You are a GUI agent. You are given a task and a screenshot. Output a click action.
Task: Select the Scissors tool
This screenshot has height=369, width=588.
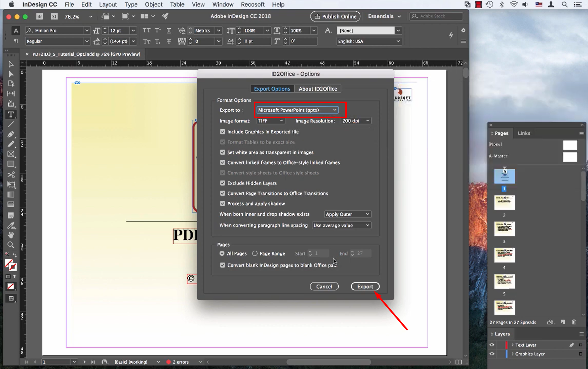pos(11,174)
